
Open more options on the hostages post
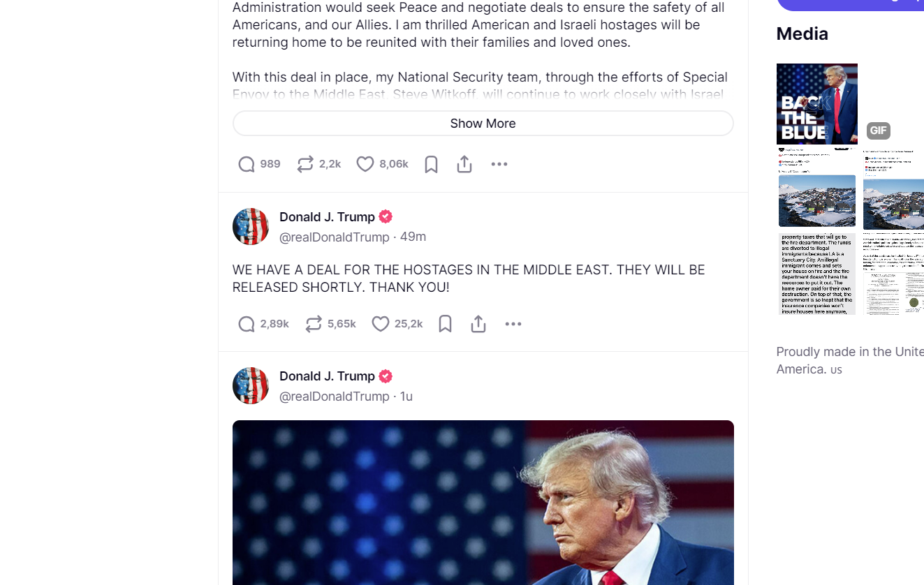point(513,324)
